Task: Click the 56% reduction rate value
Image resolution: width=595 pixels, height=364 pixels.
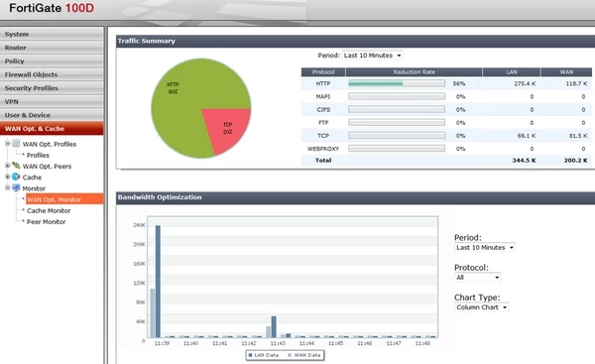Action: click(459, 83)
